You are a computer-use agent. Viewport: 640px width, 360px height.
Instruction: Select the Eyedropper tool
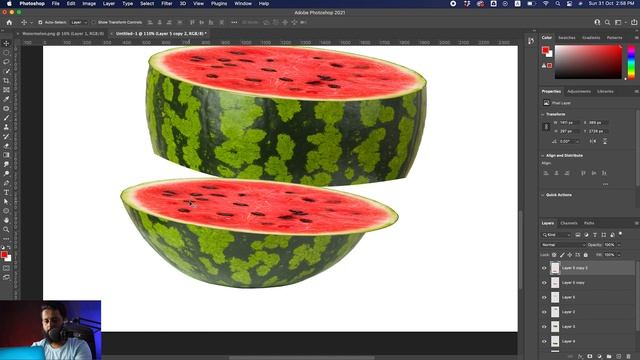click(6, 99)
